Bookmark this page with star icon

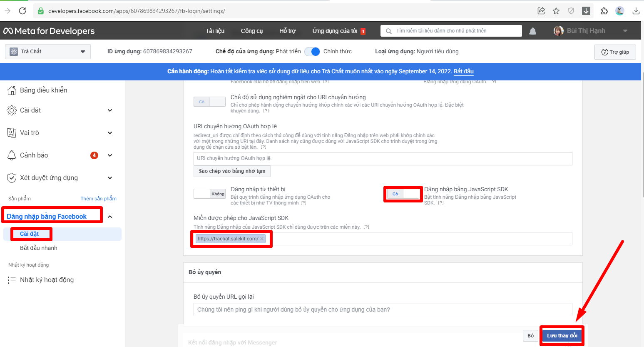click(556, 11)
